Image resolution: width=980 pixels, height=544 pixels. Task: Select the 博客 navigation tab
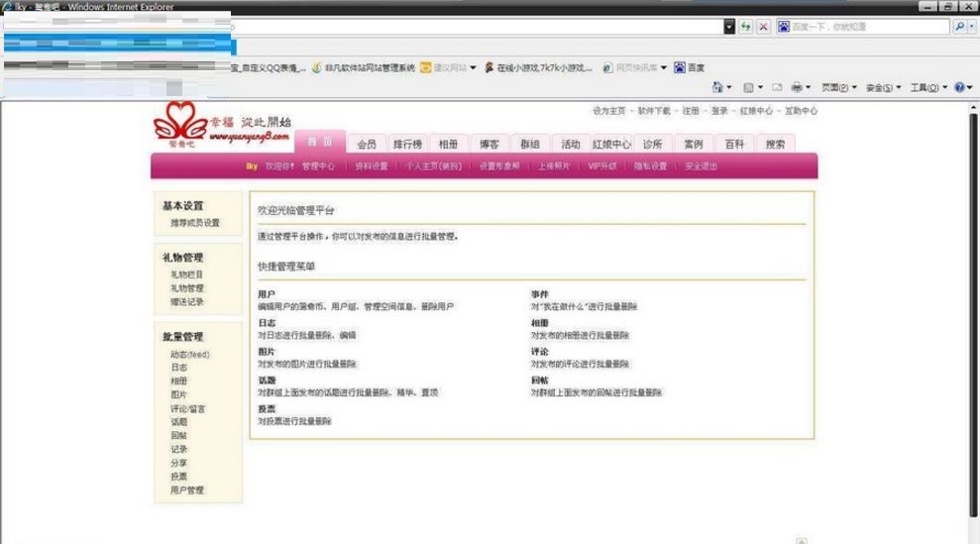485,144
